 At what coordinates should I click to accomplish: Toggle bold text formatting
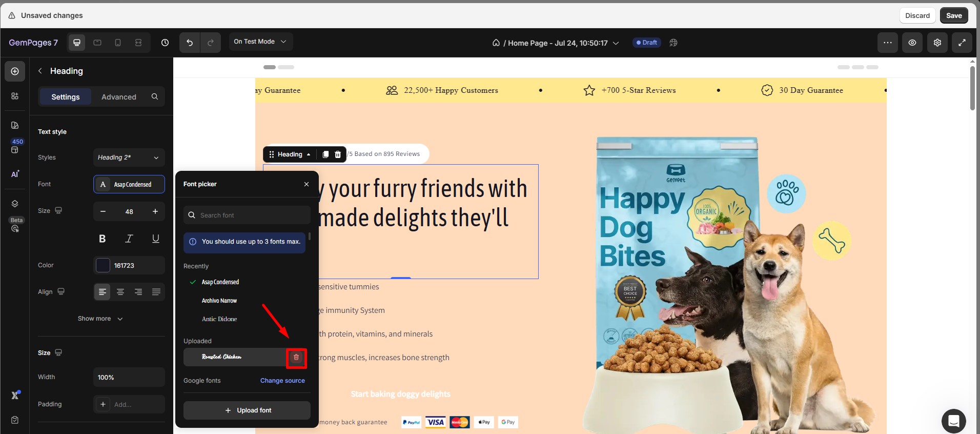tap(103, 239)
